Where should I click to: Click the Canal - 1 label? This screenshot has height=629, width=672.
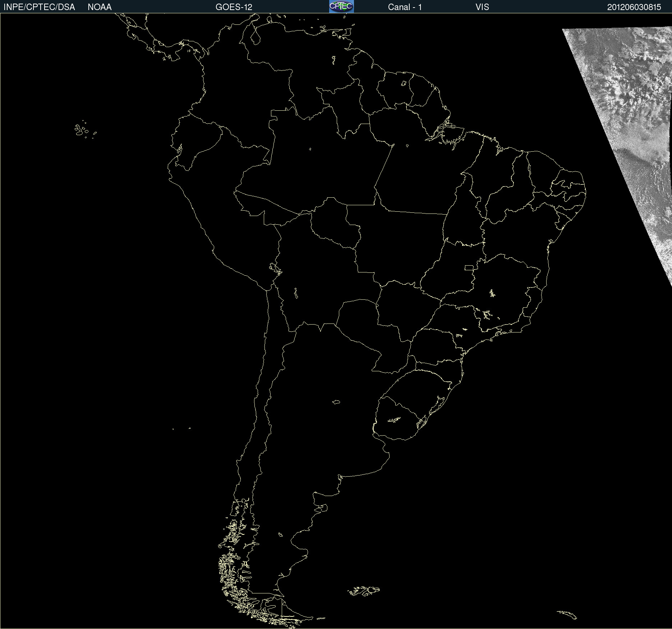(405, 7)
